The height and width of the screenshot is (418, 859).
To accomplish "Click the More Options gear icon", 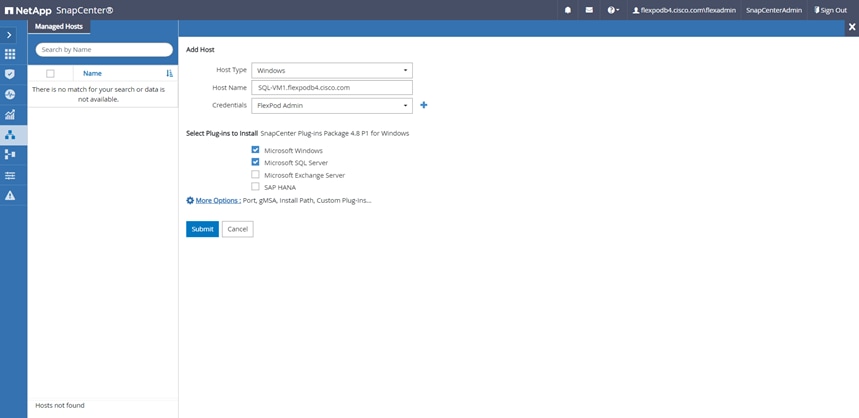I will [x=190, y=201].
